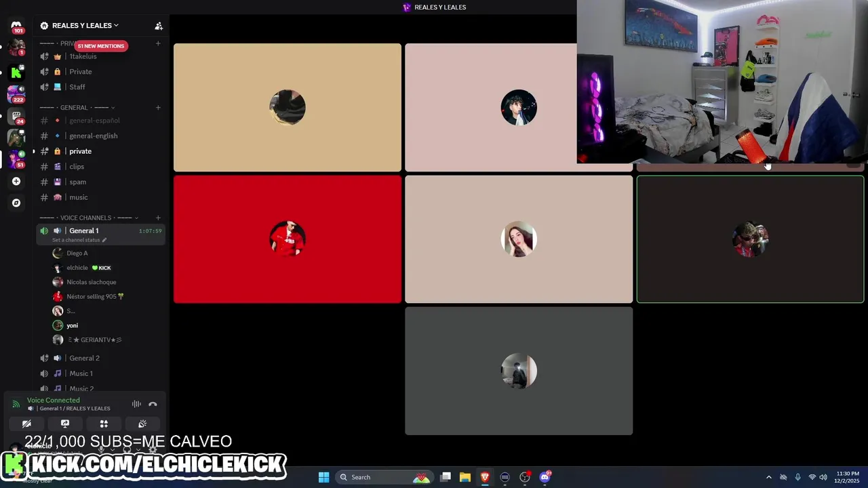Viewport: 868px width, 488px height.
Task: Open server icon with 222 badge
Action: tap(16, 94)
